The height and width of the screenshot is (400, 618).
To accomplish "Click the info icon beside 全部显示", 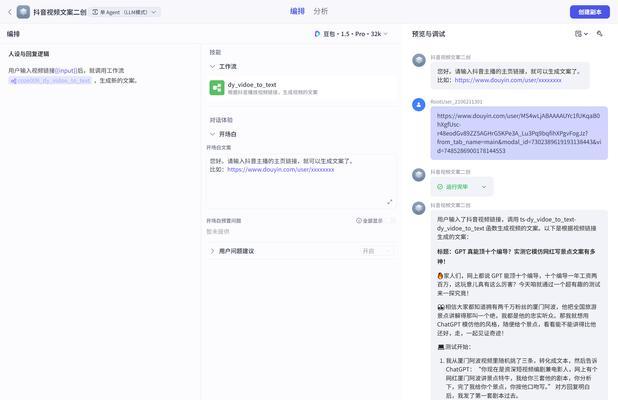I will click(x=359, y=221).
